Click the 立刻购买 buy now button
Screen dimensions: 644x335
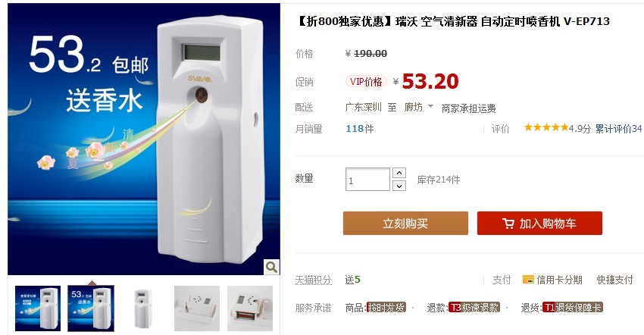pyautogui.click(x=405, y=223)
